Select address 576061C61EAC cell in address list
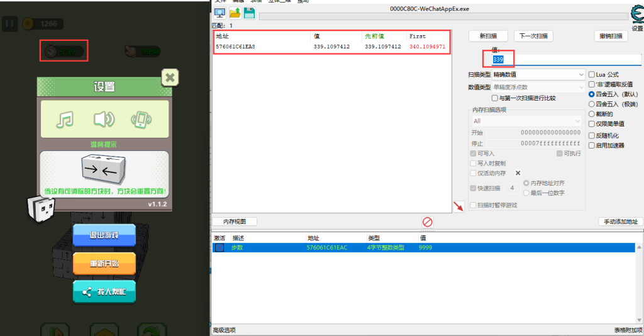644x336 pixels. click(x=327, y=248)
